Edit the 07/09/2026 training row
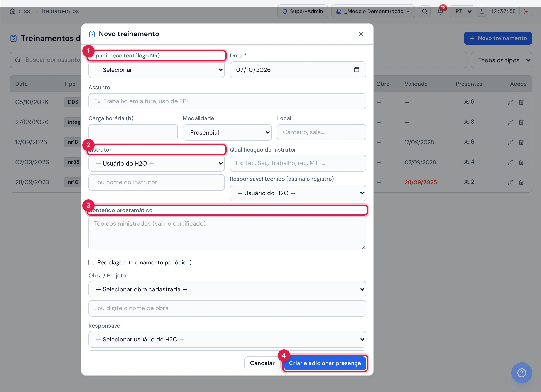 tap(510, 162)
